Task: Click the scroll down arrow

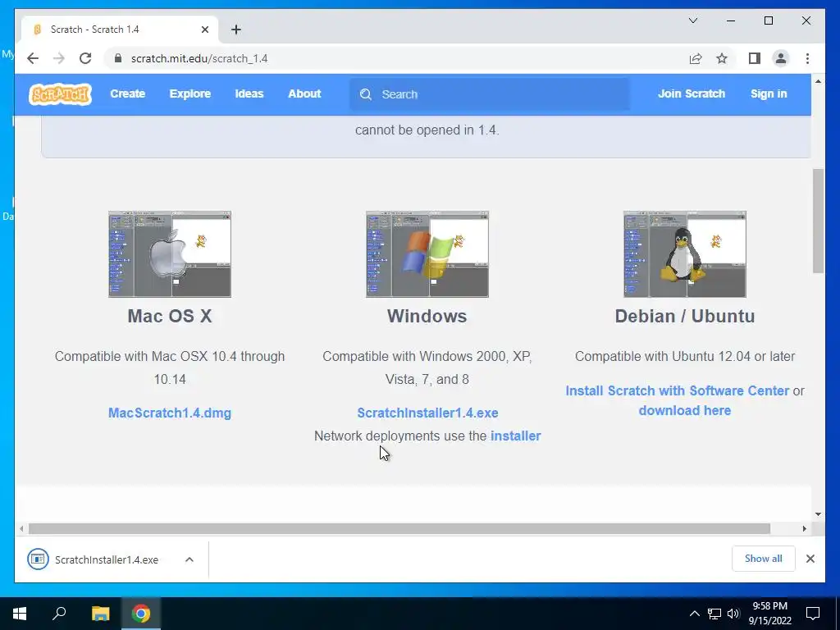Action: 818,514
